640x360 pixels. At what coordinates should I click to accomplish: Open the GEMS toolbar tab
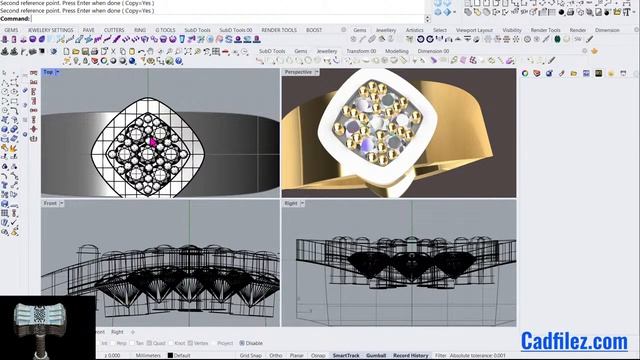[11, 30]
